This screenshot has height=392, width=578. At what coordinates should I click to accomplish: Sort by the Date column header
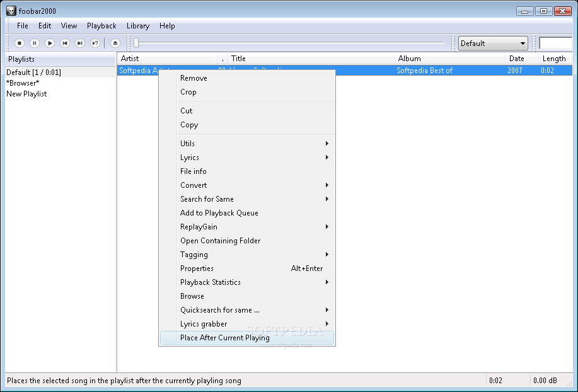522,59
